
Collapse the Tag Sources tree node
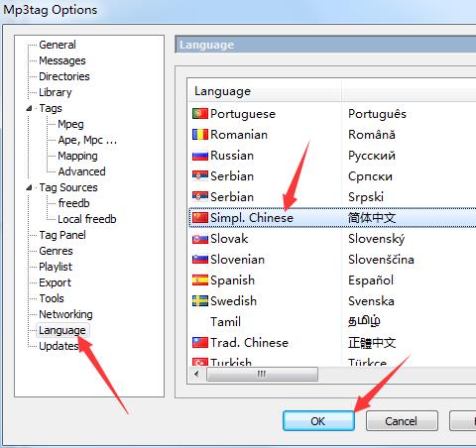(x=29, y=187)
